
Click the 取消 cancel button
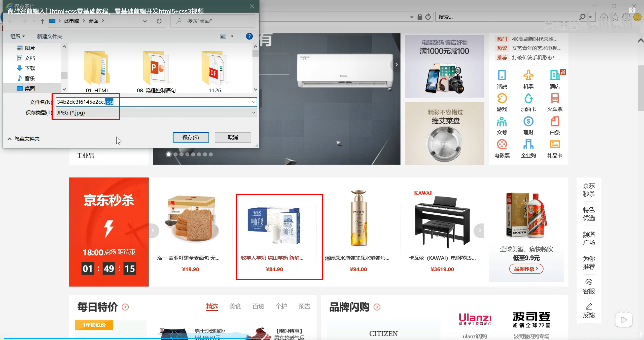[233, 137]
